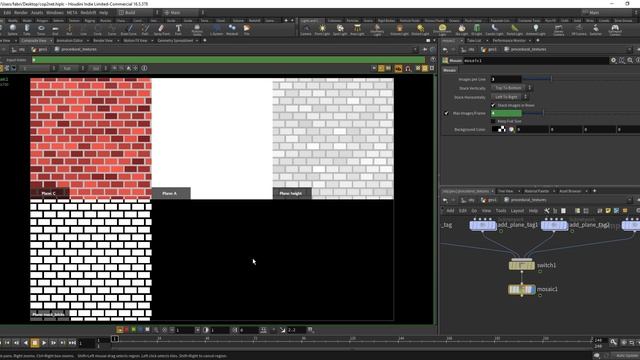Screen dimensions: 640x360
Task: Select the Sphere shelf tool
Action: (13, 29)
